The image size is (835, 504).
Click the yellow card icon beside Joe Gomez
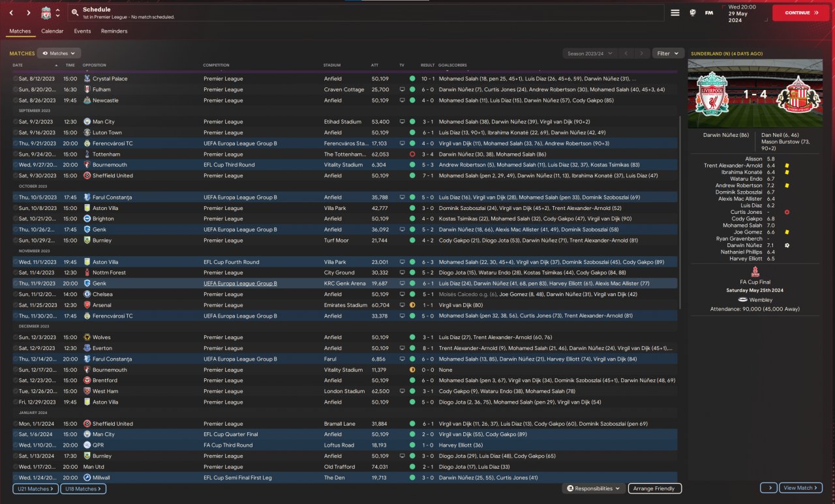(x=787, y=231)
